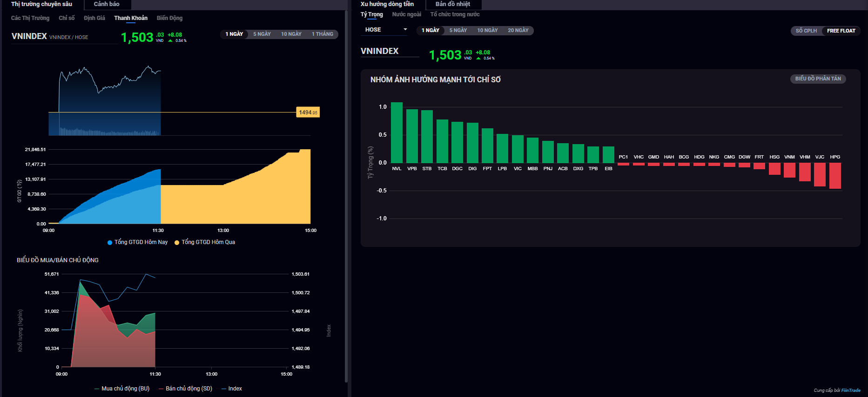Switch share basis to SỐ CPLH
Image resolution: width=868 pixels, height=397 pixels.
pos(806,31)
